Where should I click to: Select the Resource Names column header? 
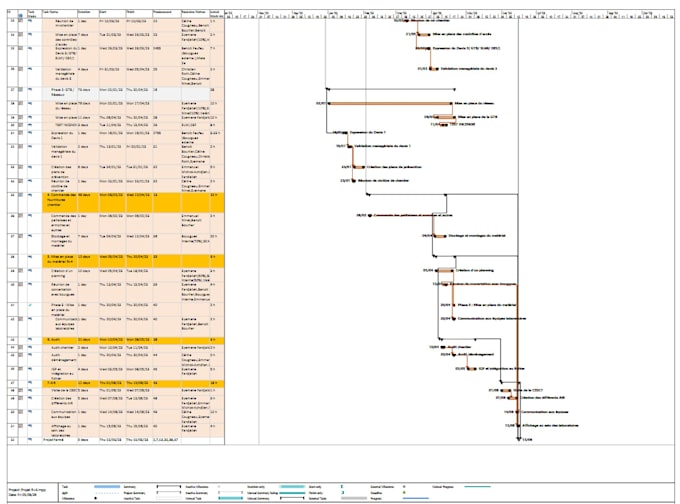[x=195, y=14]
